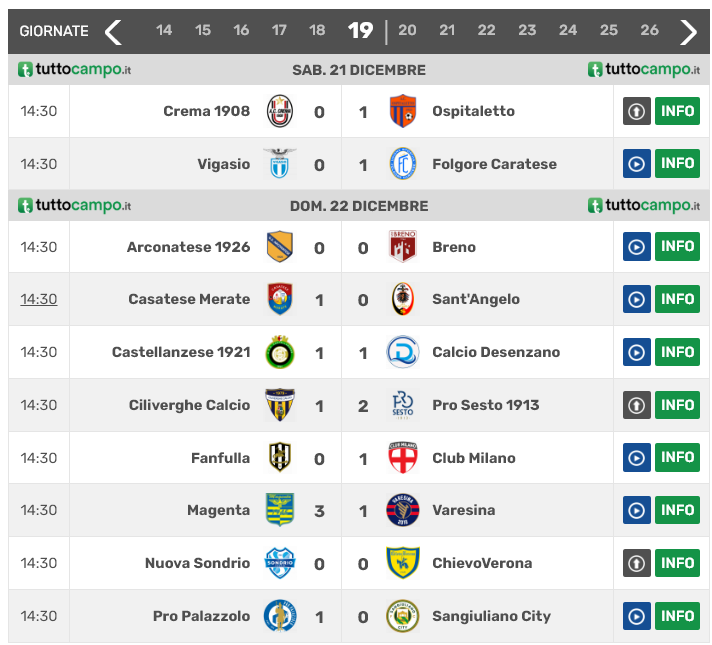Viewport: 712px width, 645px height.
Task: Open INFO for Casatese Merate vs Sant'Angelo
Action: [x=677, y=299]
